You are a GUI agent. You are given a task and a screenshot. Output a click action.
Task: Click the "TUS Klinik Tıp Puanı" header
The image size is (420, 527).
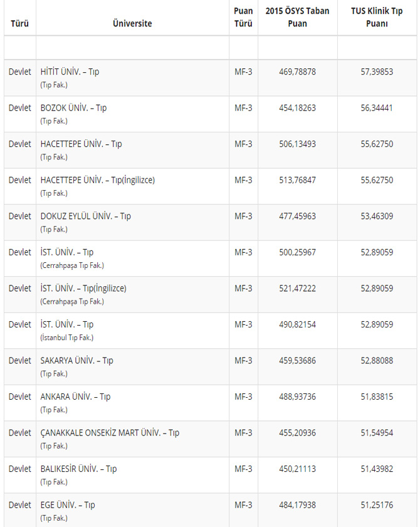click(x=377, y=18)
